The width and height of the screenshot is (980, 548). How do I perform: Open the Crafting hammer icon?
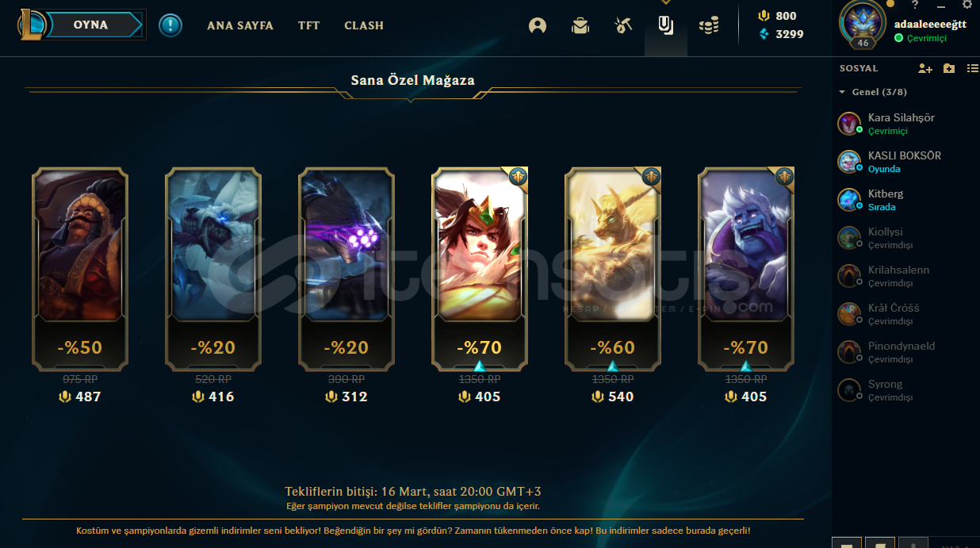coord(623,25)
